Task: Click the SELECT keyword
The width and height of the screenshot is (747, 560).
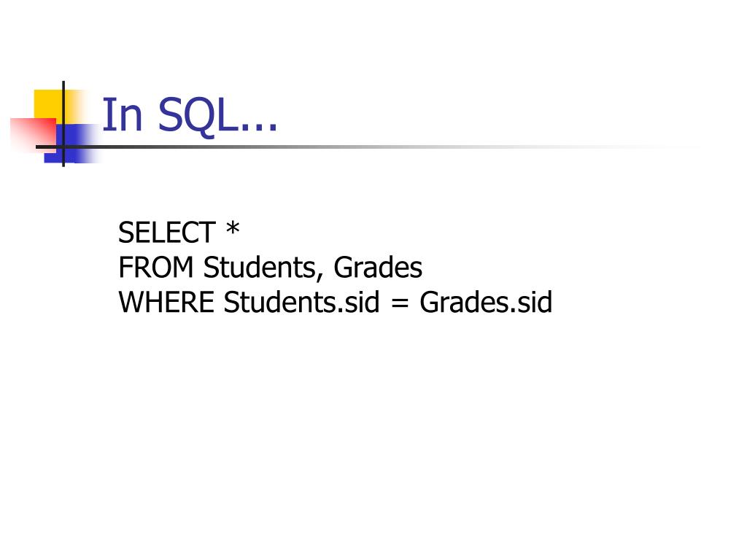Action: pyautogui.click(x=167, y=233)
